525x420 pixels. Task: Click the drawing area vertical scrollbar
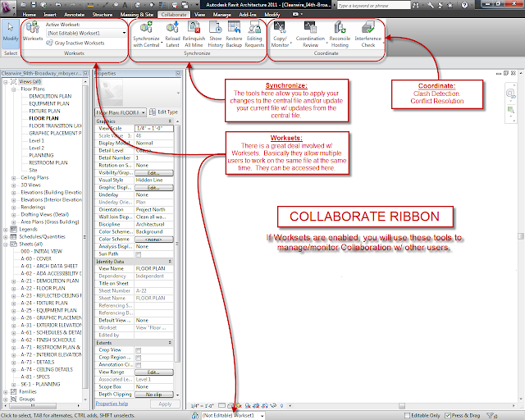click(521, 236)
